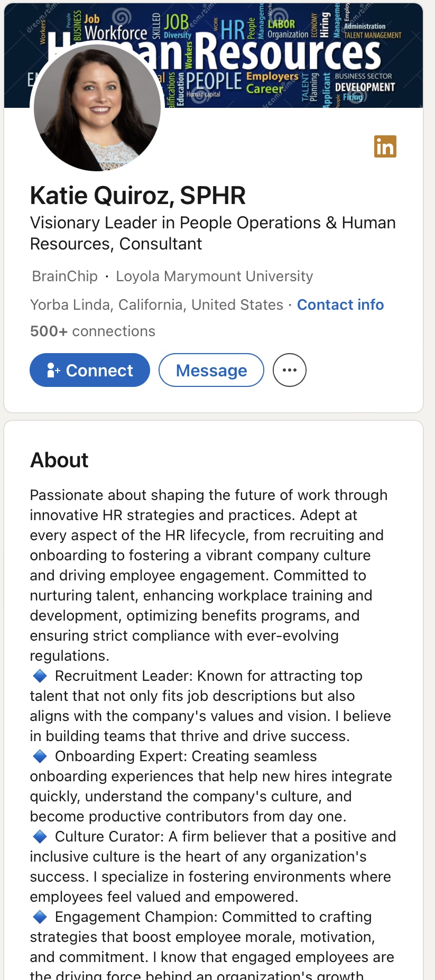Click the blue diamond before Engagement Champion
The width and height of the screenshot is (435, 980).
coord(40,917)
